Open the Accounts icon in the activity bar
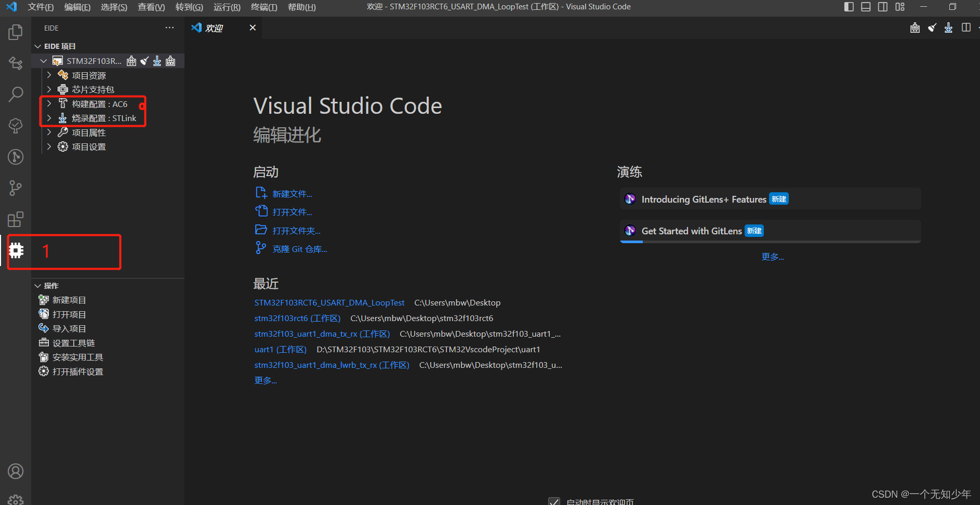 click(16, 471)
